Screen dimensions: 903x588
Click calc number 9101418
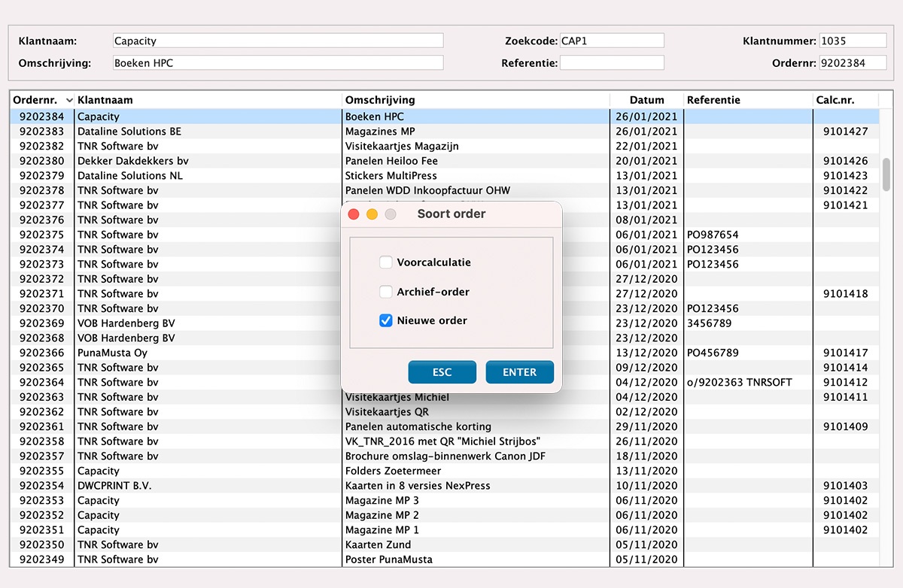845,294
